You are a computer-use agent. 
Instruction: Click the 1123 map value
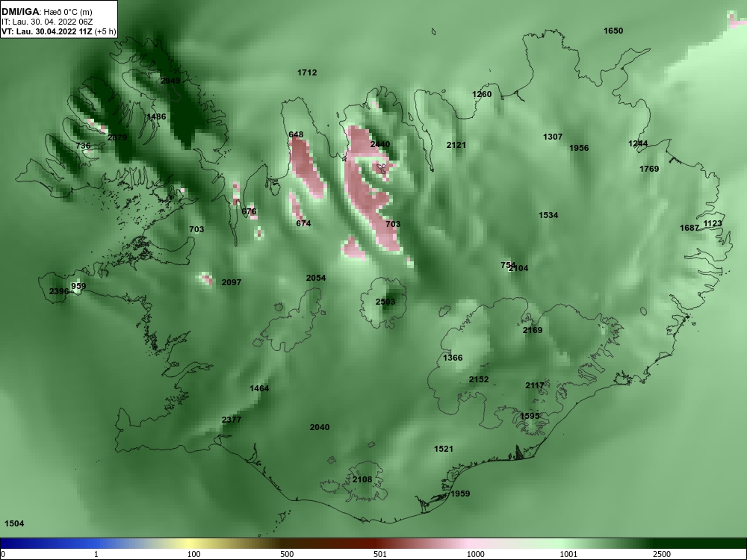coord(713,224)
